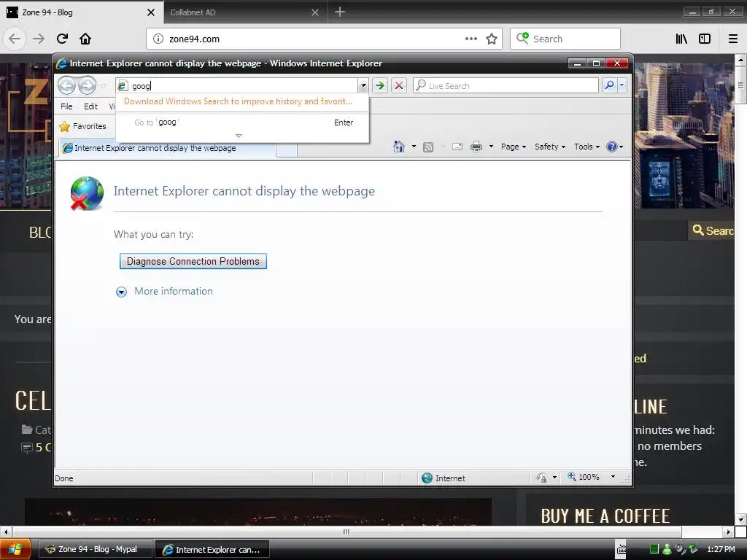Click taskbar clock 1:27 PM
Image resolution: width=747 pixels, height=560 pixels.
721,550
